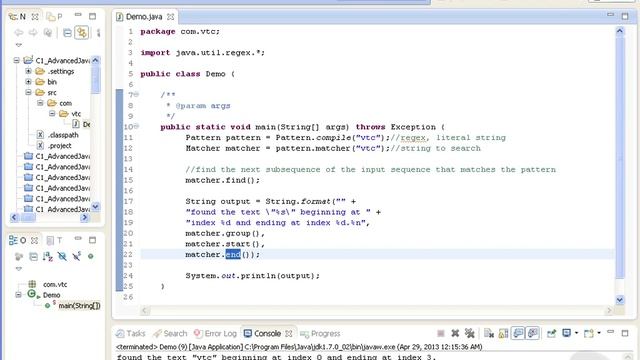Click the Console Terminate square icon
640x360 pixels.
[440, 333]
